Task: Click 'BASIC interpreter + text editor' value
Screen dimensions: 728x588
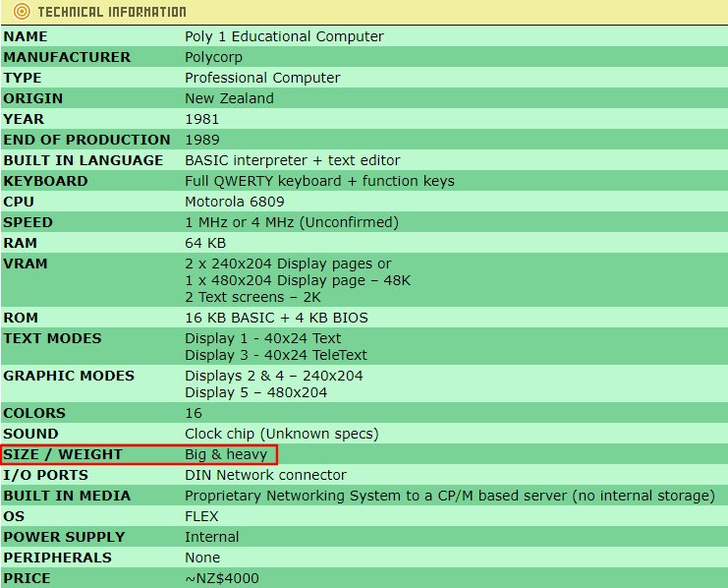Action: tap(293, 160)
